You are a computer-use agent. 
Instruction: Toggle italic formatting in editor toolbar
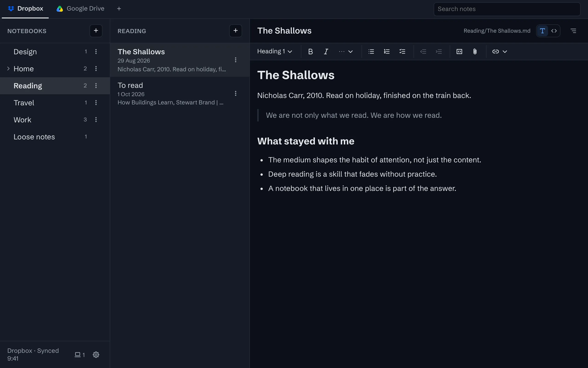pos(326,52)
